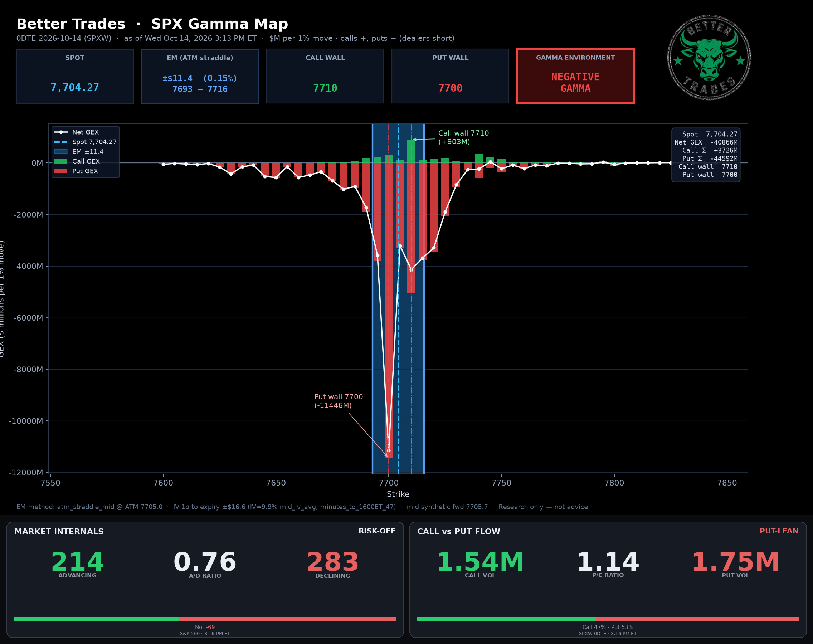The image size is (813, 644).
Task: Click the 1.75M PUT VOL value
Action: pyautogui.click(x=735, y=562)
